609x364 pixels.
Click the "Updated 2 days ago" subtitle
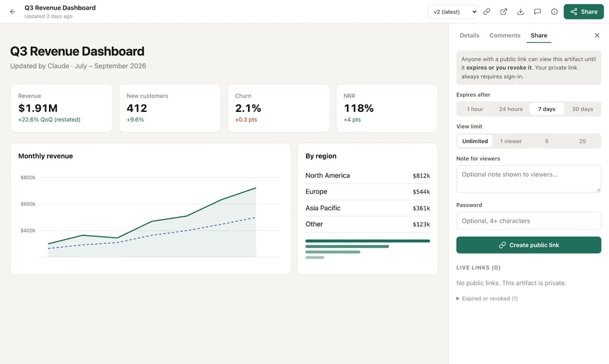click(48, 16)
